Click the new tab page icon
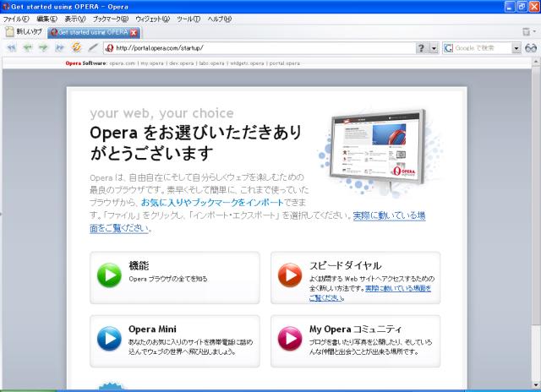The width and height of the screenshot is (541, 392). point(9,32)
